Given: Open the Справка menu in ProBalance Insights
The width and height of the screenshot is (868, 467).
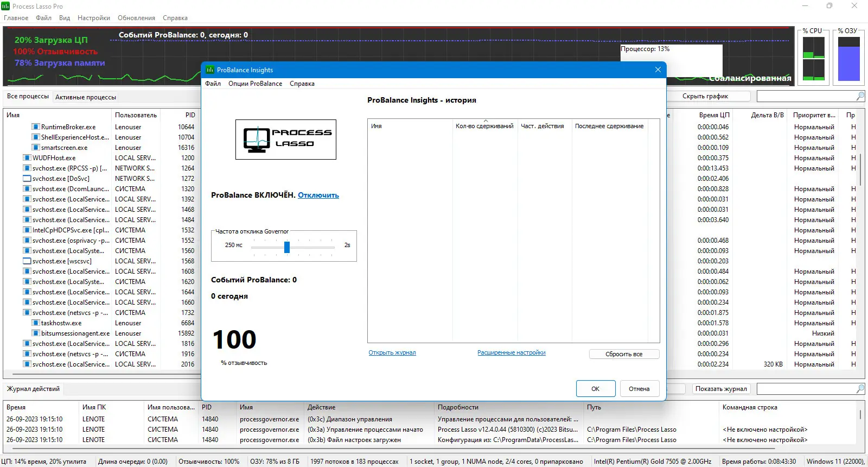Looking at the screenshot, I should (302, 84).
